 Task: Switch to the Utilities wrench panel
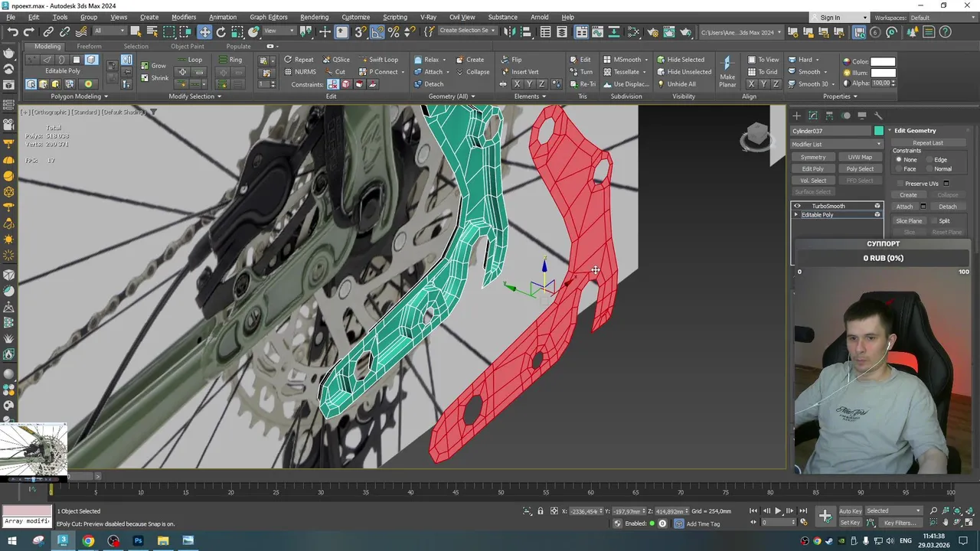click(878, 116)
